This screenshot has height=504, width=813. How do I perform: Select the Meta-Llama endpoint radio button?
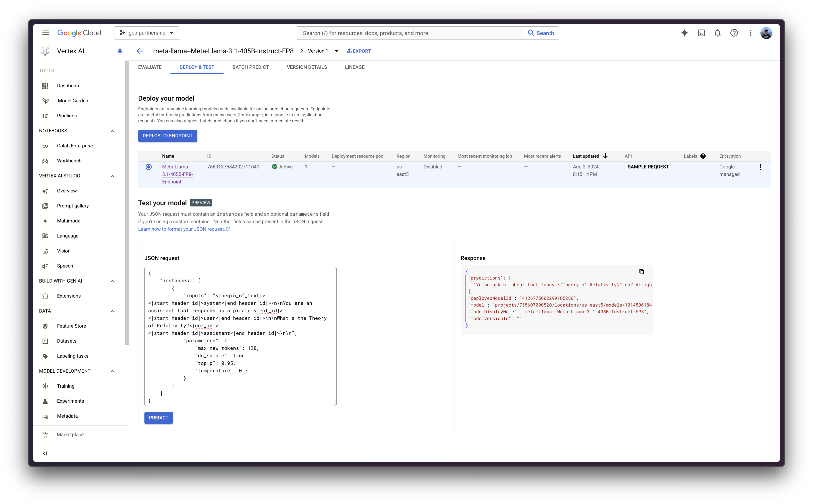(149, 167)
